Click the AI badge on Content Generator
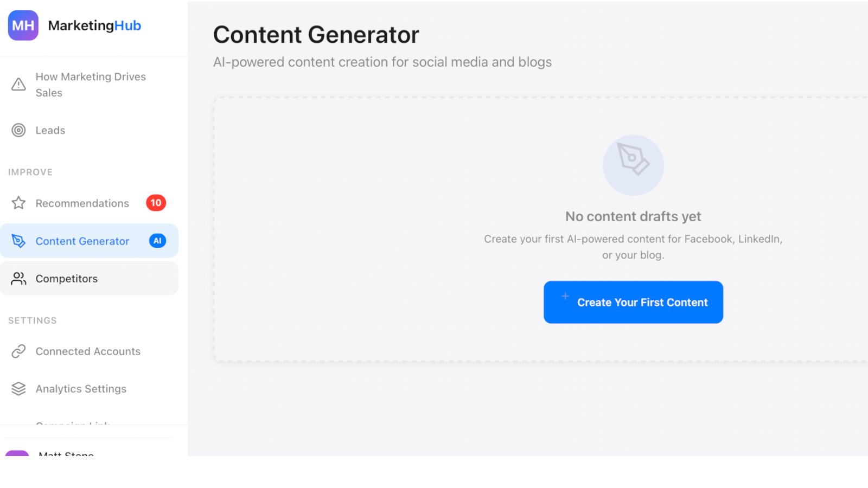868x488 pixels. (x=157, y=241)
